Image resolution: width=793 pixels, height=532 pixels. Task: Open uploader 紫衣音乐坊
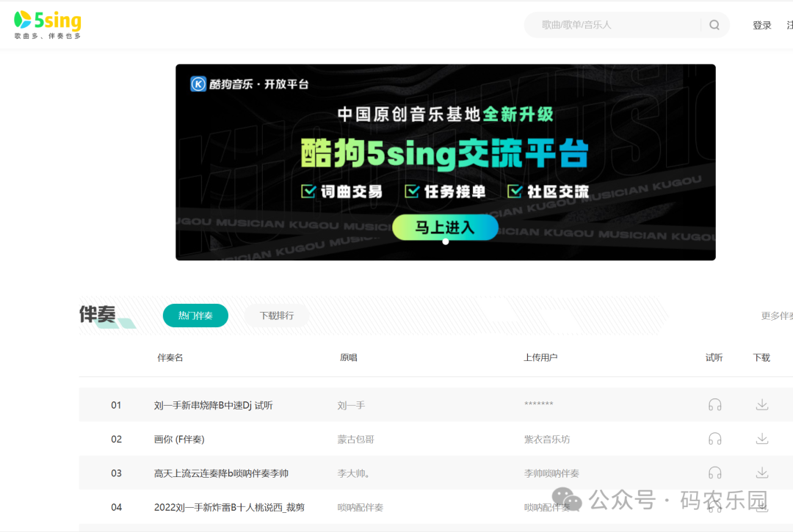point(547,439)
